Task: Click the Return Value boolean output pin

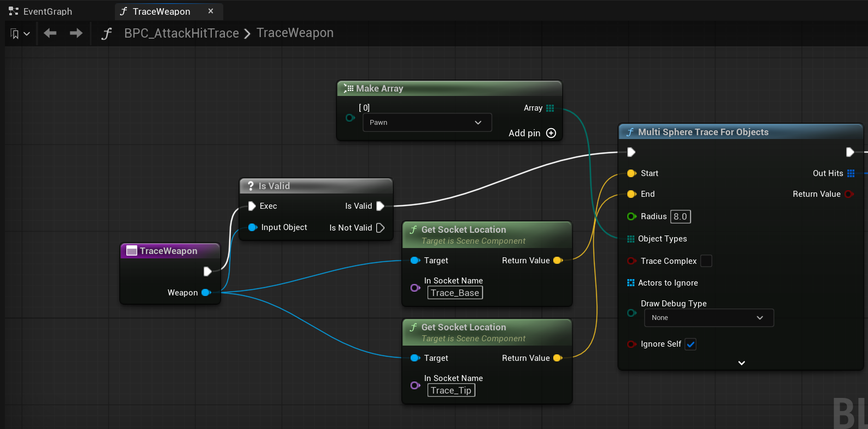Action: click(849, 194)
